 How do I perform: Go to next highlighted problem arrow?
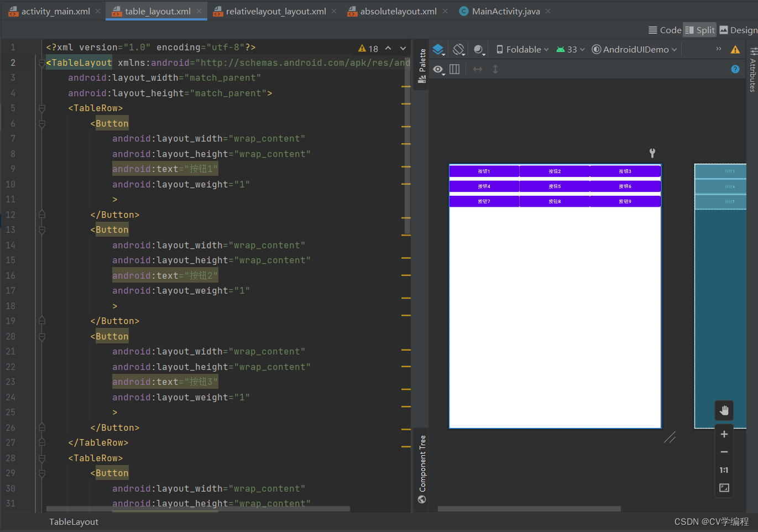[x=403, y=49]
